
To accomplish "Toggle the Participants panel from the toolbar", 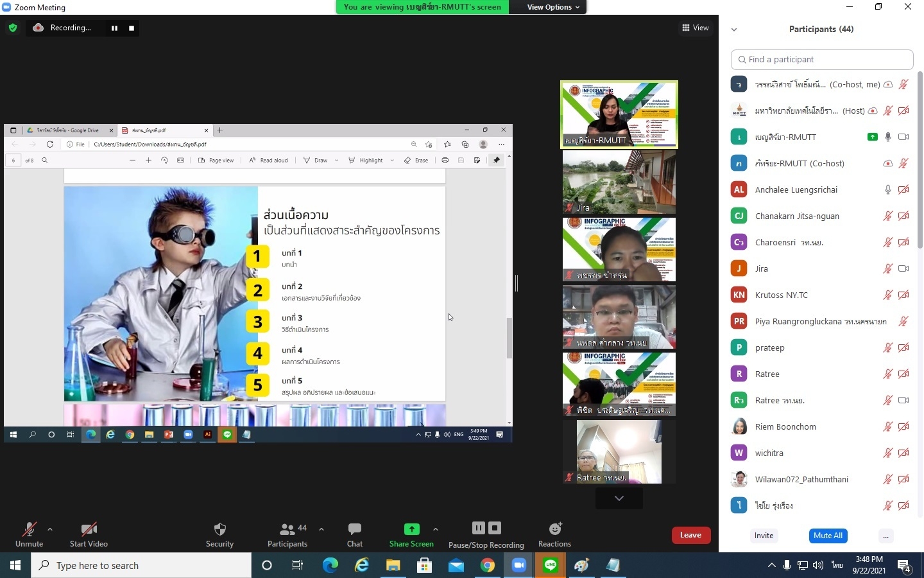I will 287,534.
